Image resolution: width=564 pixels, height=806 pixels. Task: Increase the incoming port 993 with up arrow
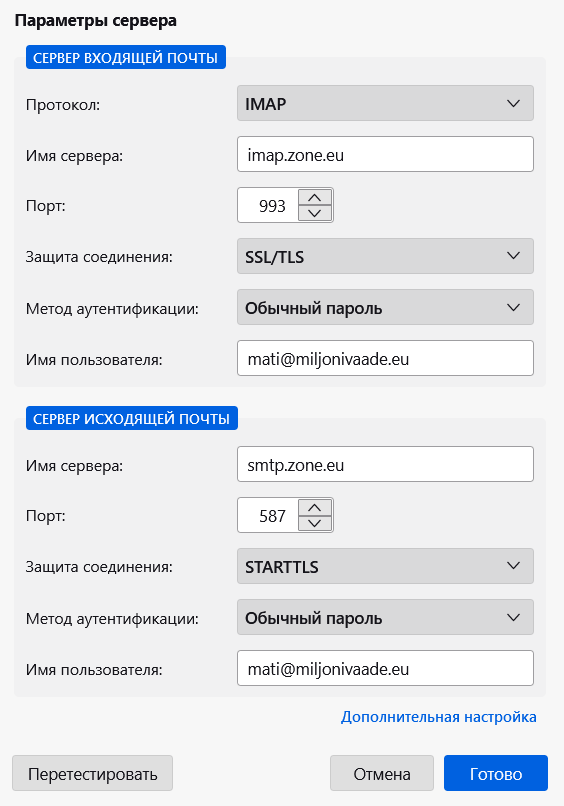[315, 197]
